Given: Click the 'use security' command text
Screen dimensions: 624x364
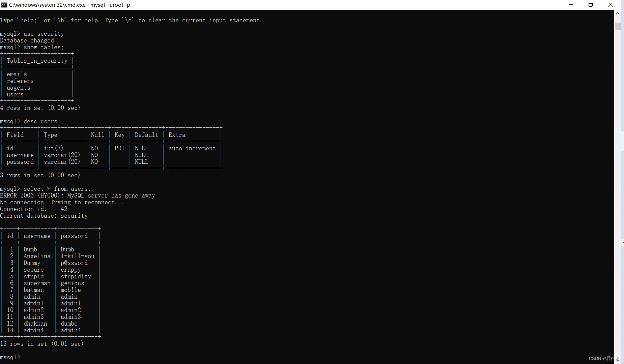Looking at the screenshot, I should pos(44,34).
